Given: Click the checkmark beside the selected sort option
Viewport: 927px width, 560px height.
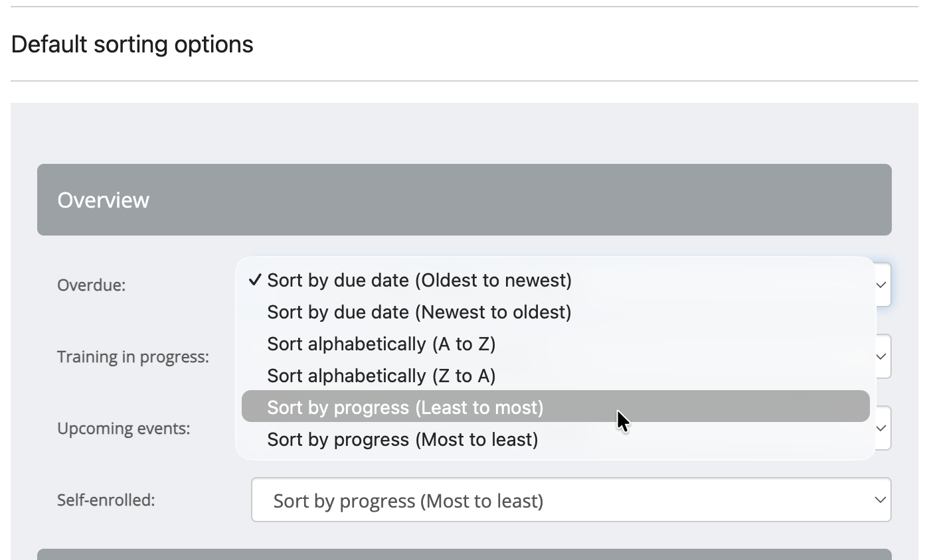Looking at the screenshot, I should point(255,281).
